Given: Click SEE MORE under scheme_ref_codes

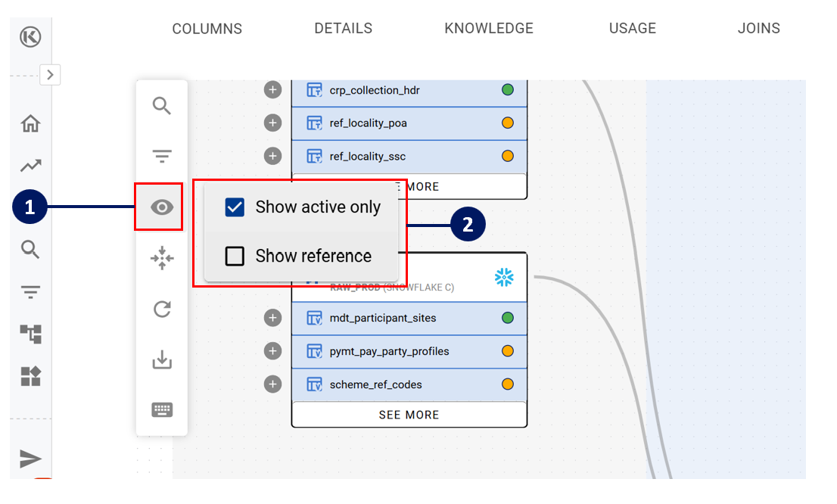Looking at the screenshot, I should coord(409,415).
